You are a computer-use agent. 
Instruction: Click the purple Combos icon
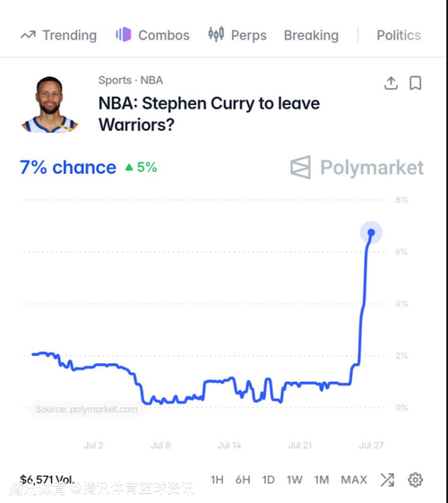124,34
